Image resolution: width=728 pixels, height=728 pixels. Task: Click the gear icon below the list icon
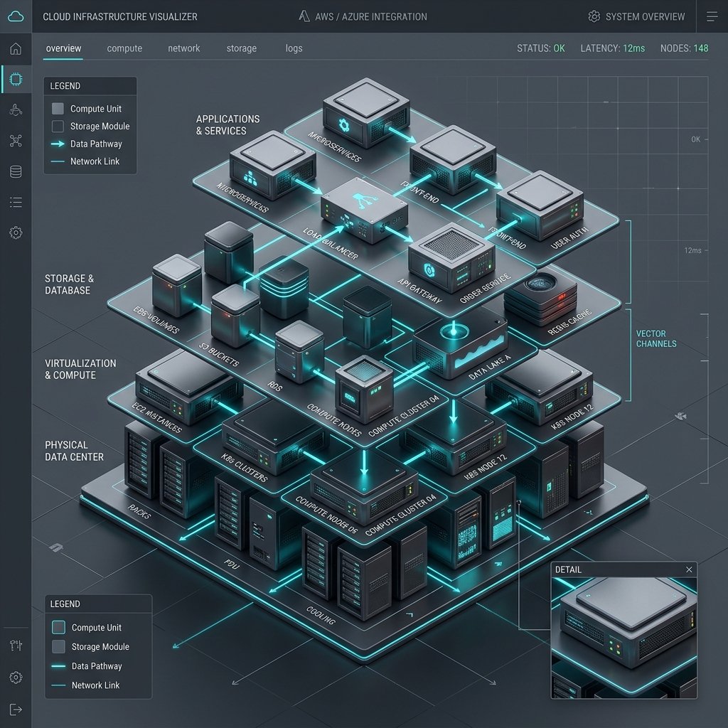click(16, 232)
